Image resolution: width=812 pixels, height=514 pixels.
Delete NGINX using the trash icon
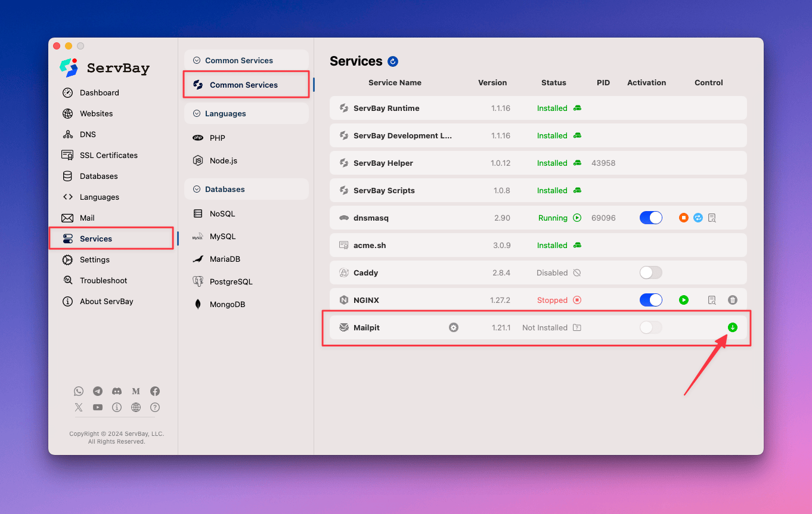point(733,300)
